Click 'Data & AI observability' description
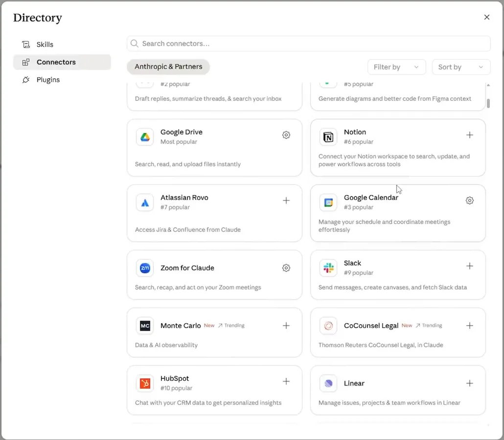The width and height of the screenshot is (504, 440). point(166,345)
